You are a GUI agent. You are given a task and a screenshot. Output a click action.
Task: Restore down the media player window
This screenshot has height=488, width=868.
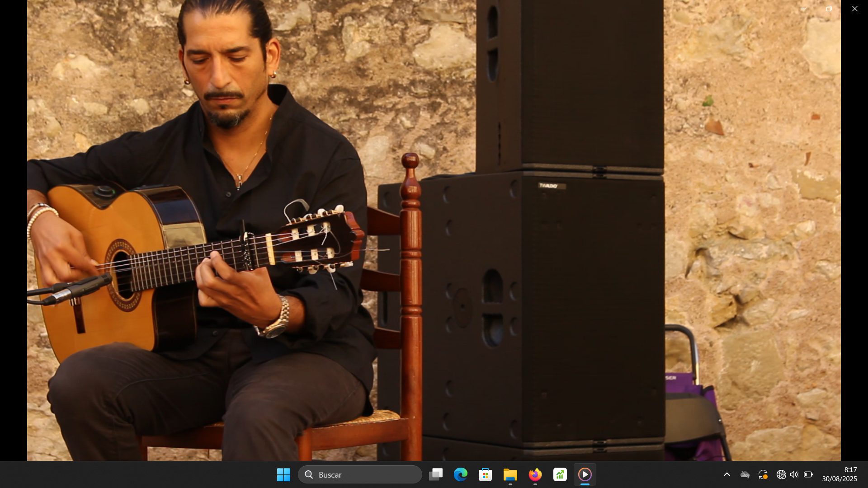pyautogui.click(x=829, y=9)
